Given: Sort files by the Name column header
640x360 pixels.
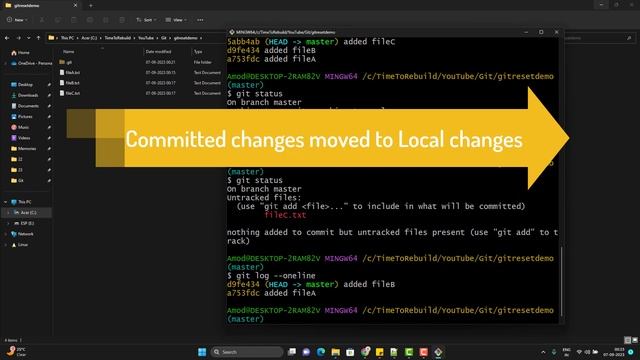Looking at the screenshot, I should (x=69, y=51).
